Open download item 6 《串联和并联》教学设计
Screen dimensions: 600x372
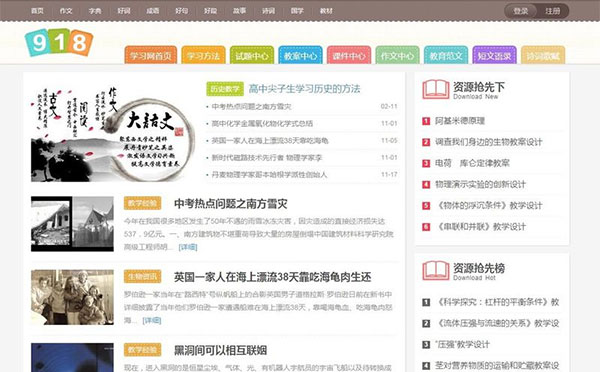coord(481,227)
